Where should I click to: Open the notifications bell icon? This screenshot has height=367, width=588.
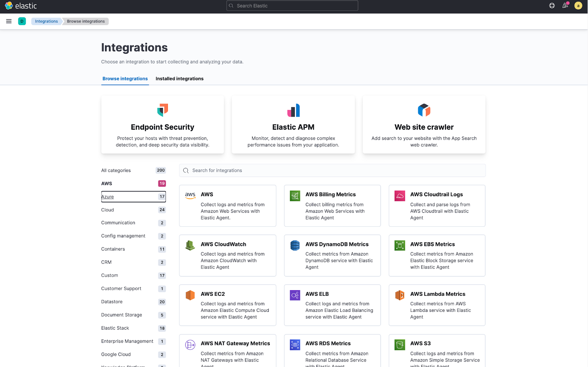565,6
